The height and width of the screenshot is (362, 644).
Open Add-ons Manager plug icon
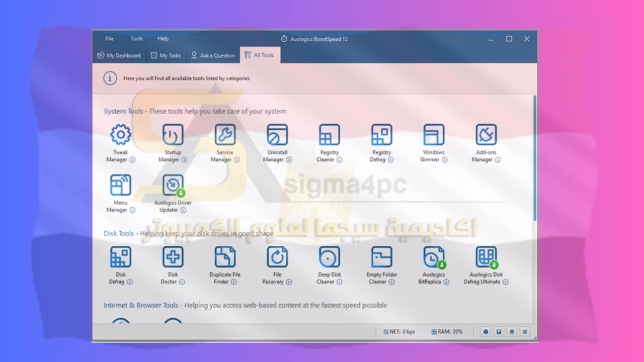[x=486, y=135]
